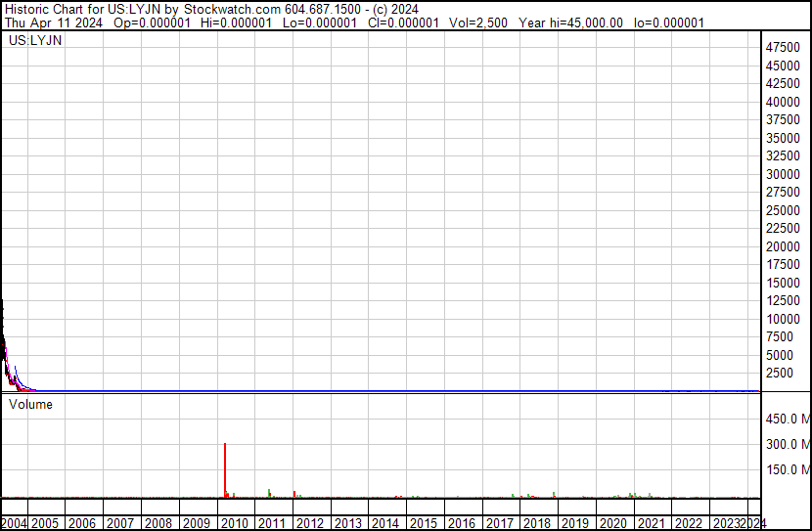Image resolution: width=812 pixels, height=531 pixels.
Task: Click the Vol=2,500 header value
Action: coord(478,22)
